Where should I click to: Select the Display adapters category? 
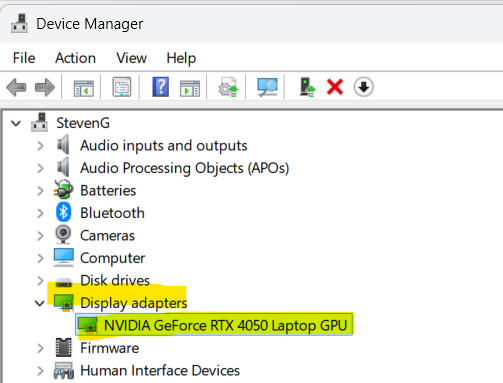click(x=134, y=303)
